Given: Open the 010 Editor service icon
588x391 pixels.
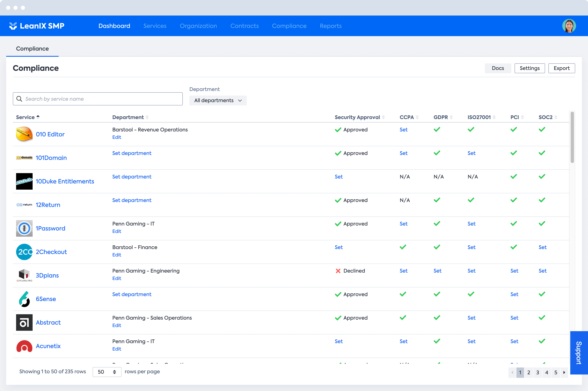Looking at the screenshot, I should 24,134.
